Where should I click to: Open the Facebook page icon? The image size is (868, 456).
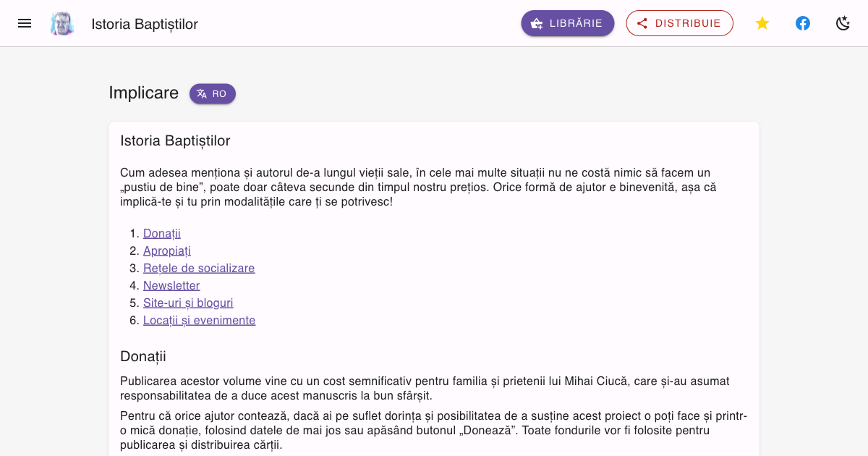pos(803,23)
